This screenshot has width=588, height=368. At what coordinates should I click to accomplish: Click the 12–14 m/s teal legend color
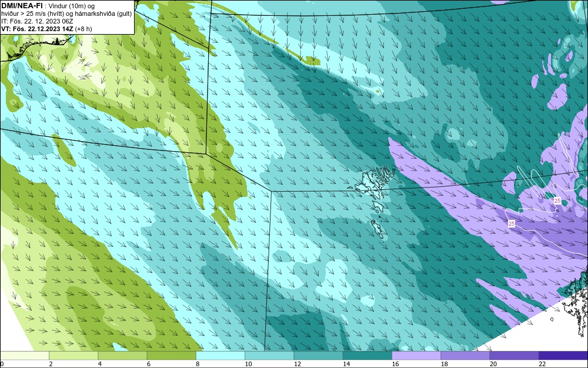point(318,355)
